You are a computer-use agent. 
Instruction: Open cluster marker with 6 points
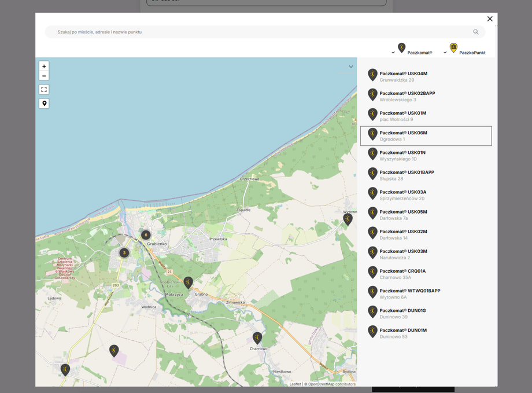coord(146,235)
